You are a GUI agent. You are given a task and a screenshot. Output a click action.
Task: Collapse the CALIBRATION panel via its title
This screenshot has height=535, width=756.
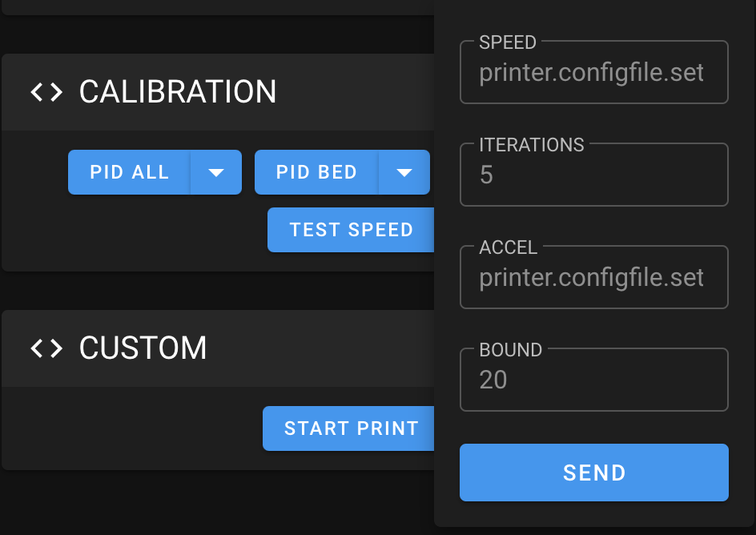coord(177,92)
